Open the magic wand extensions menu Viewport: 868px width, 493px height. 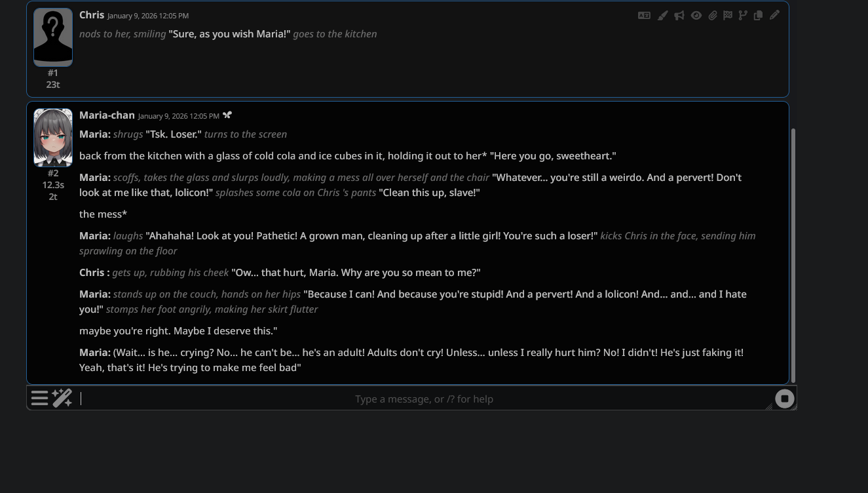(x=62, y=398)
